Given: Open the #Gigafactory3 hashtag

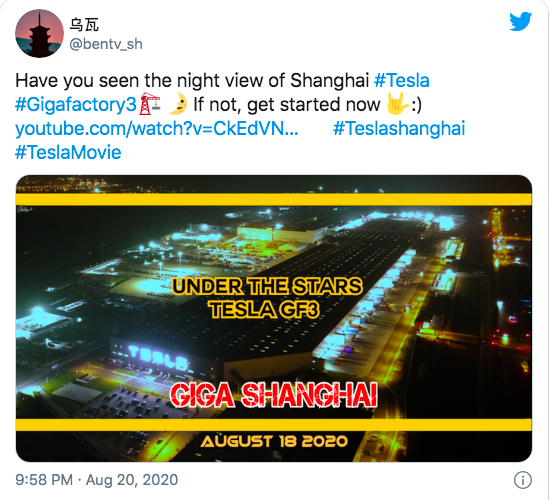Looking at the screenshot, I should [76, 105].
